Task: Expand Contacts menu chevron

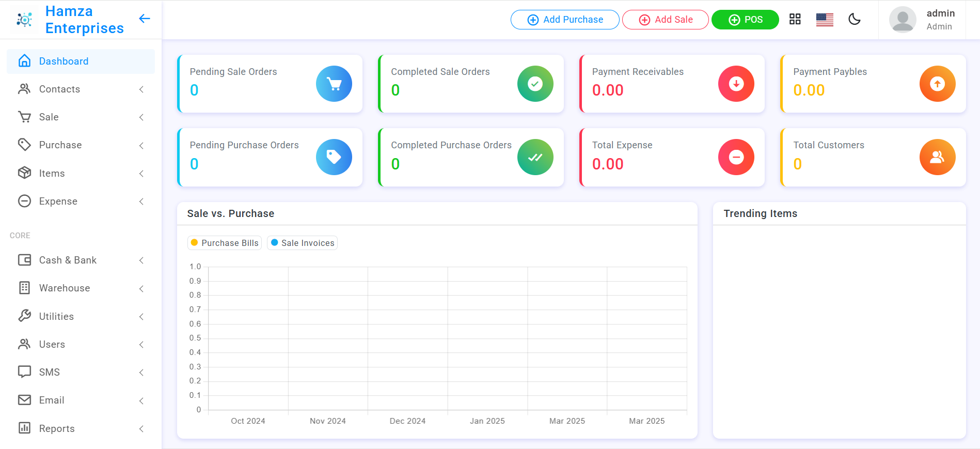Action: tap(141, 89)
